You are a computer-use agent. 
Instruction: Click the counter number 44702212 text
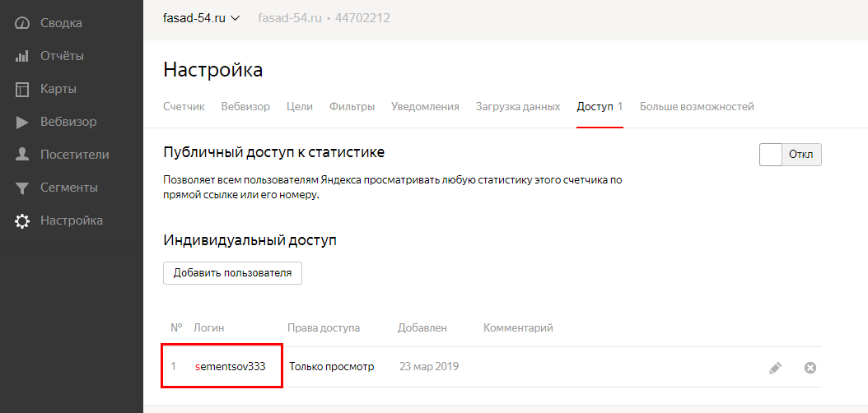(x=362, y=18)
